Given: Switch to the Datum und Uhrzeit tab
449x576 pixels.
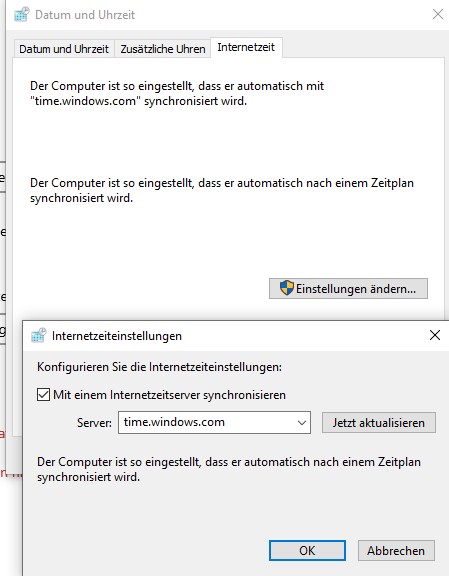Looking at the screenshot, I should [x=64, y=49].
